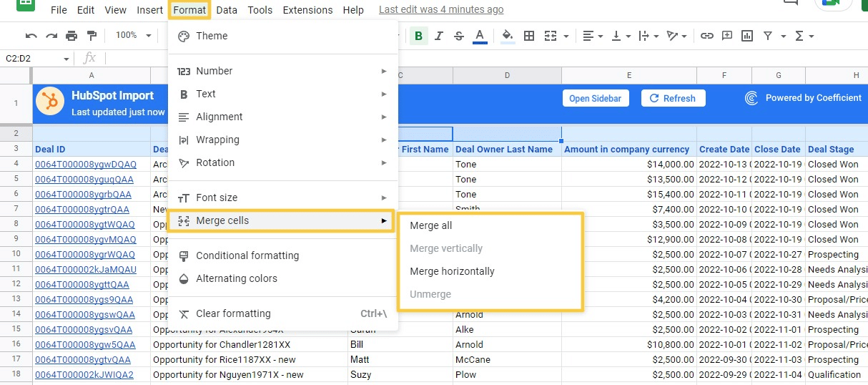Open the Insert menu

click(x=150, y=10)
